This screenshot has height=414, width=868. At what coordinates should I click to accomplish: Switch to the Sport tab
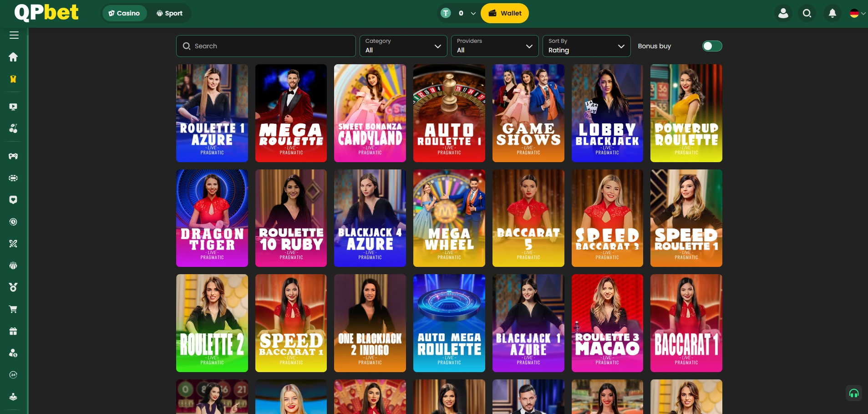169,13
